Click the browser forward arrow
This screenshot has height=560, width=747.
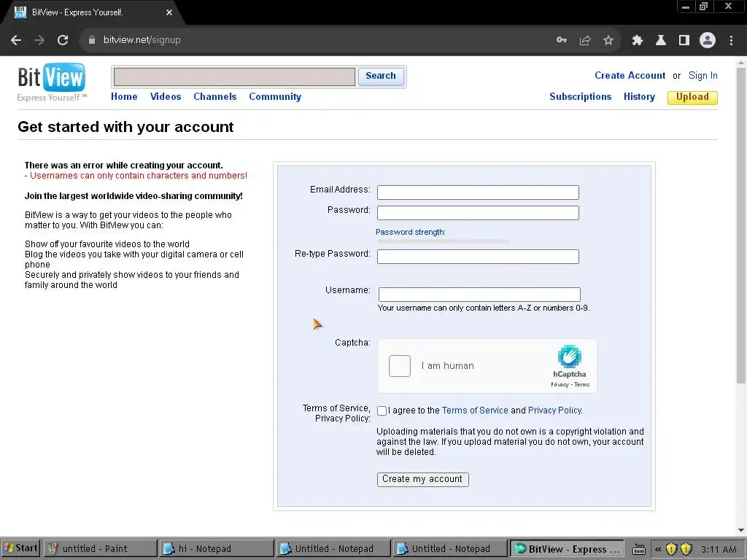pyautogui.click(x=39, y=40)
